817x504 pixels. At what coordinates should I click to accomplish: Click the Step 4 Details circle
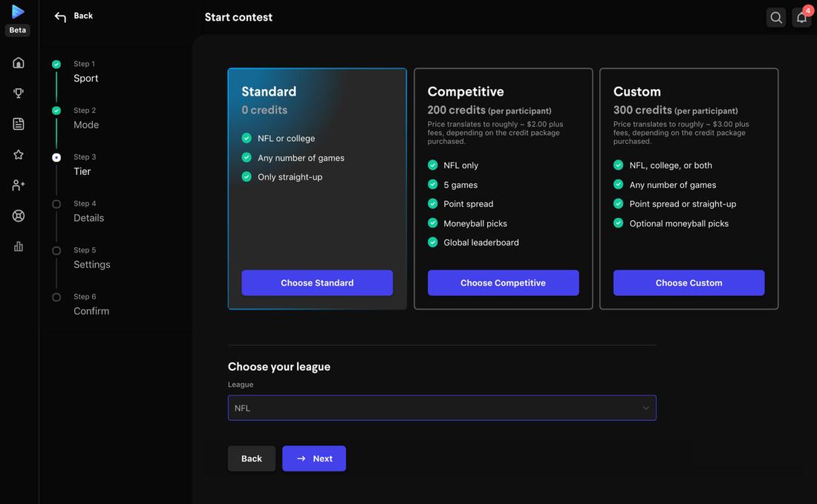(x=56, y=203)
